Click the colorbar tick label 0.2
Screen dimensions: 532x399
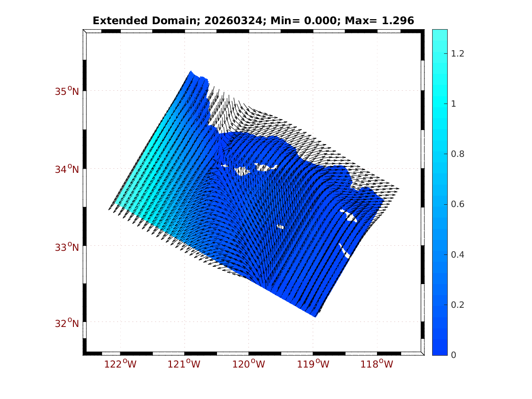click(x=458, y=305)
